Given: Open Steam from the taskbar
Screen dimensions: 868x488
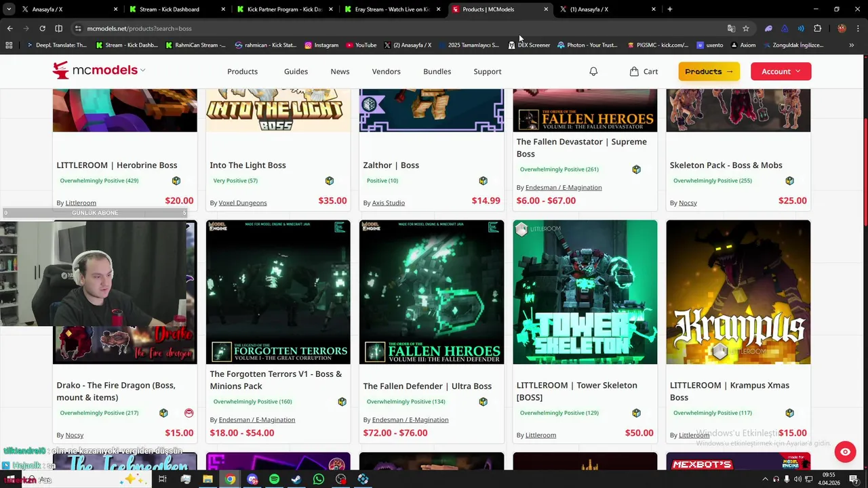Looking at the screenshot, I should point(296,479).
